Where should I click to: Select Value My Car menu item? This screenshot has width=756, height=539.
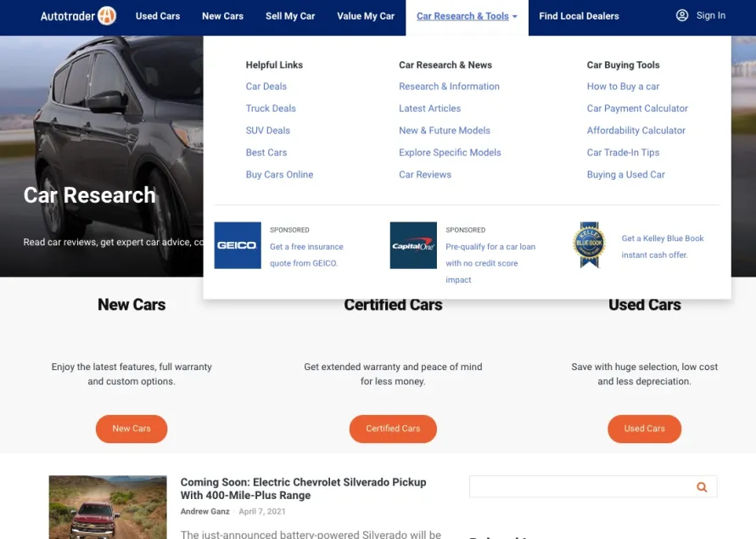(x=366, y=16)
